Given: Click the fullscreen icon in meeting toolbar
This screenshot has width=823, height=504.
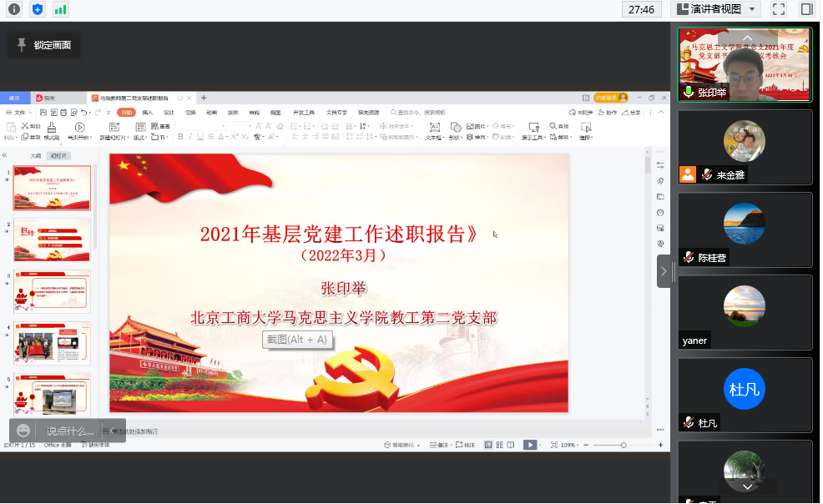Looking at the screenshot, I should pos(778,9).
